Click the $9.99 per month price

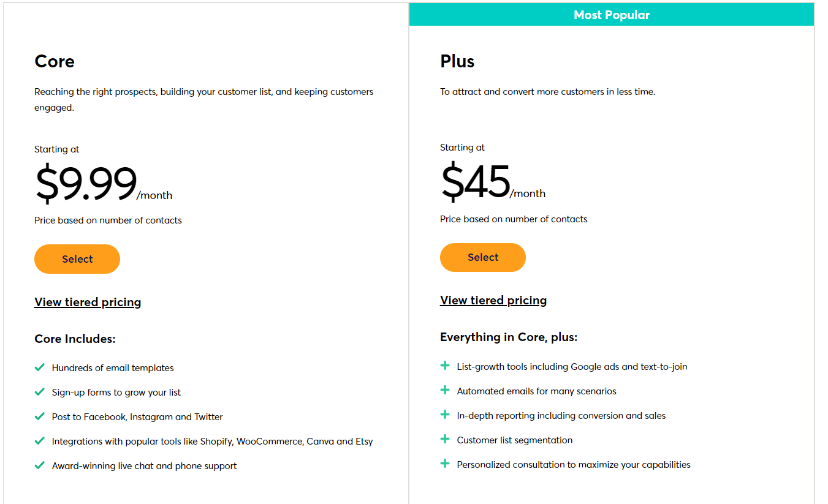click(104, 184)
